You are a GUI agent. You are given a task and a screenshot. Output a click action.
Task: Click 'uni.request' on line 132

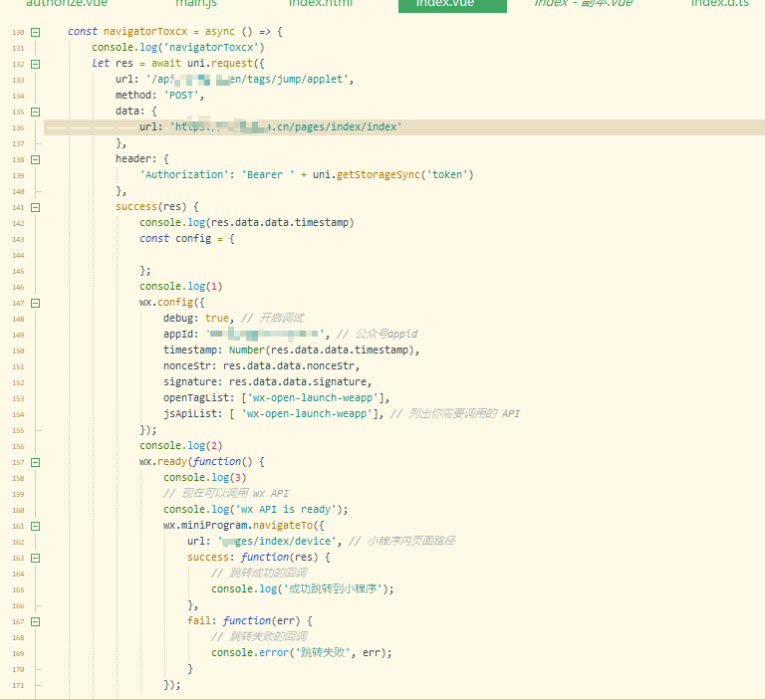pos(220,64)
